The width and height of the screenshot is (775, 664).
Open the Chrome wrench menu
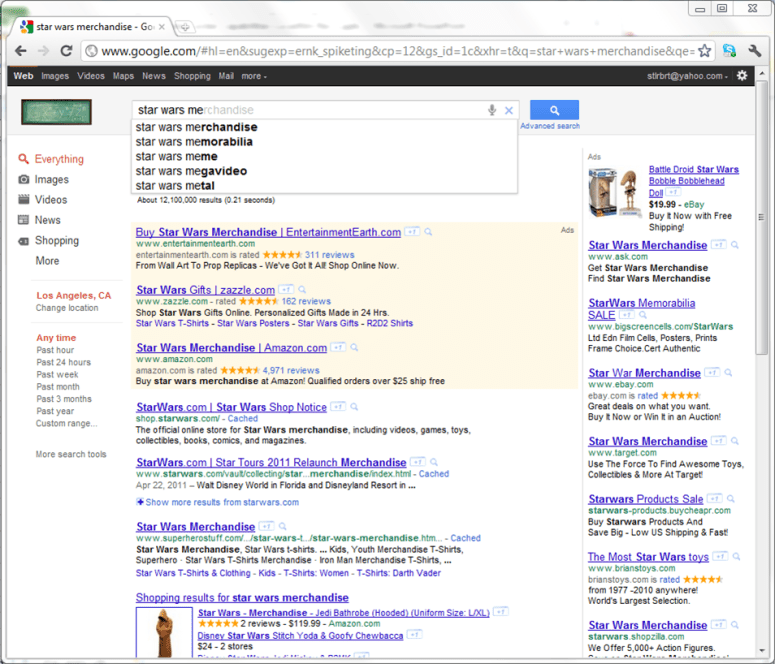coord(755,51)
